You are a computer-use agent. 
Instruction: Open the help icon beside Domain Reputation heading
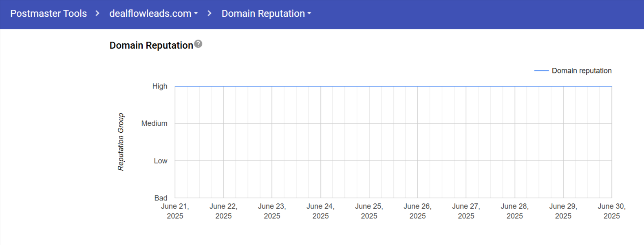[198, 44]
